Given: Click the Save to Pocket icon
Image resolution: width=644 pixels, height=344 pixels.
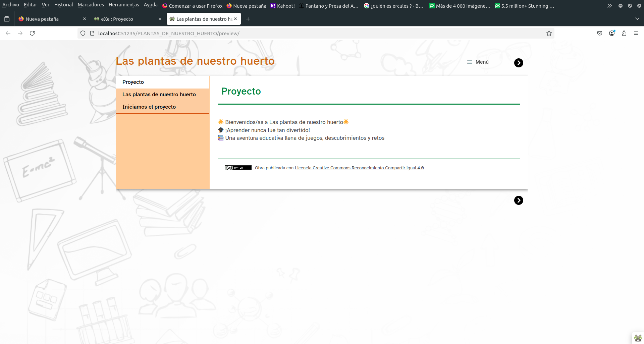Looking at the screenshot, I should pos(600,33).
